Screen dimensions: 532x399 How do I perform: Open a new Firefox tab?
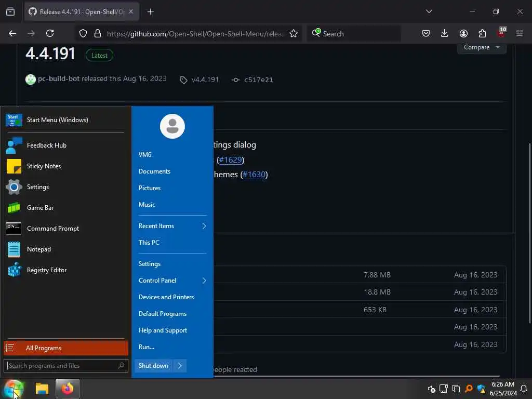tap(151, 12)
